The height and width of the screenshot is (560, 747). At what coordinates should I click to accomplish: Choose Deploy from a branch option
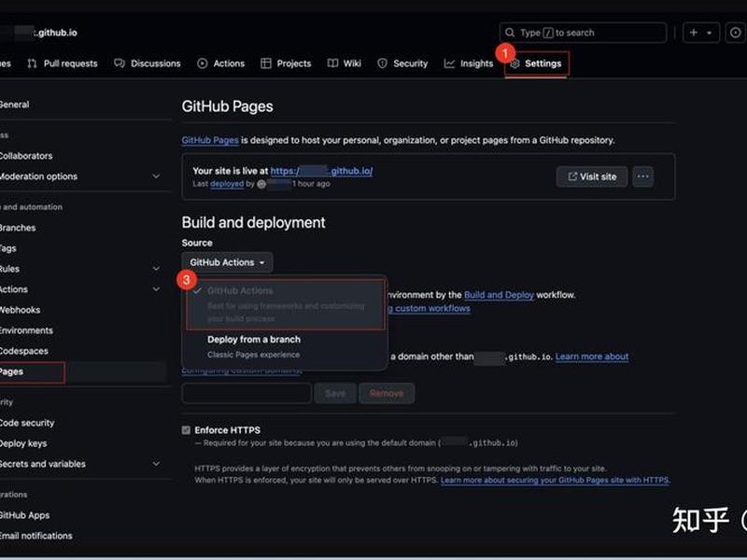(x=286, y=346)
